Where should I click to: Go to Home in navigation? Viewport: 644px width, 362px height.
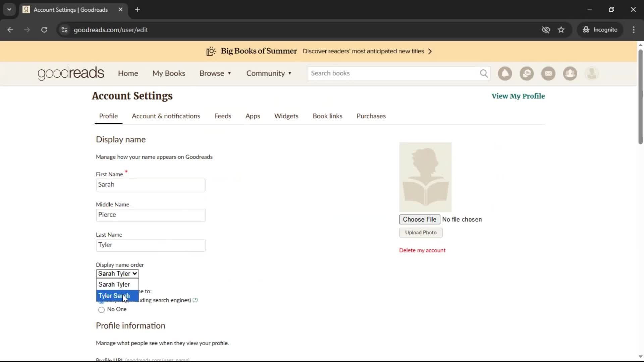click(x=128, y=73)
